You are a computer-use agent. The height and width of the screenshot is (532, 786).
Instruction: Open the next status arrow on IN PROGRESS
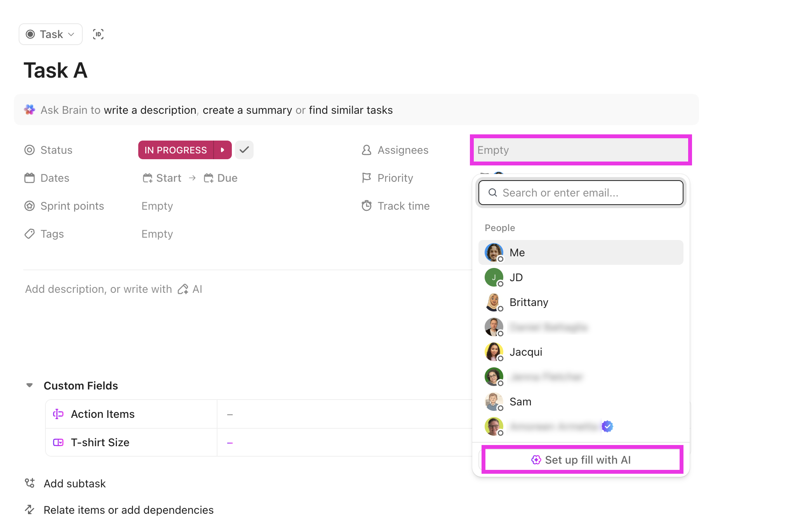pos(223,150)
